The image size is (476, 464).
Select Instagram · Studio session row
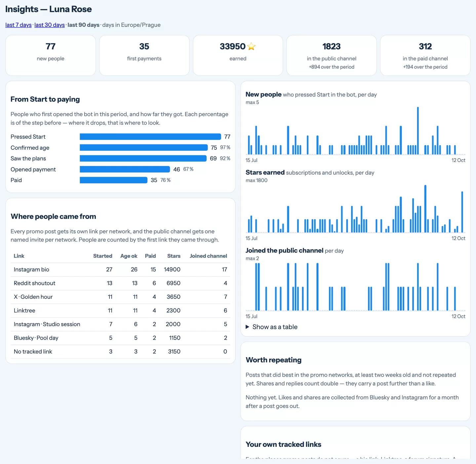pyautogui.click(x=120, y=324)
